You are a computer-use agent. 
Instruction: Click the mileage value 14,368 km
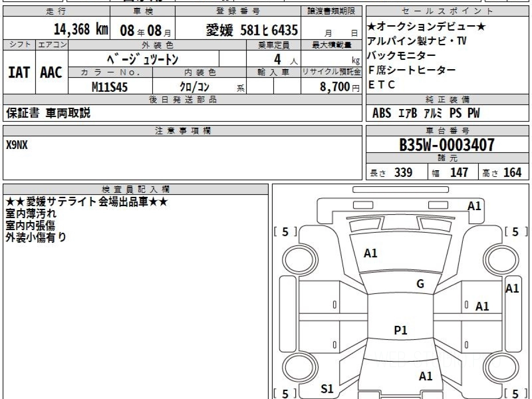[81, 30]
